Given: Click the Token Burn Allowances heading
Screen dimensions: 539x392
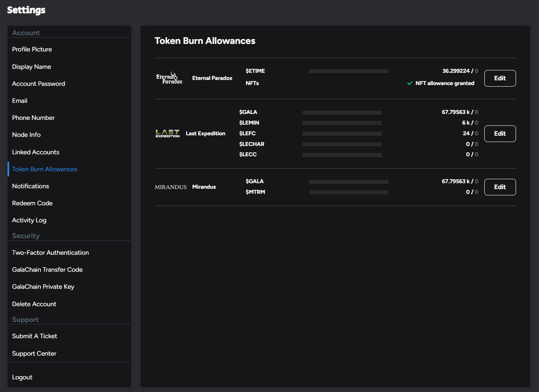Looking at the screenshot, I should point(205,41).
